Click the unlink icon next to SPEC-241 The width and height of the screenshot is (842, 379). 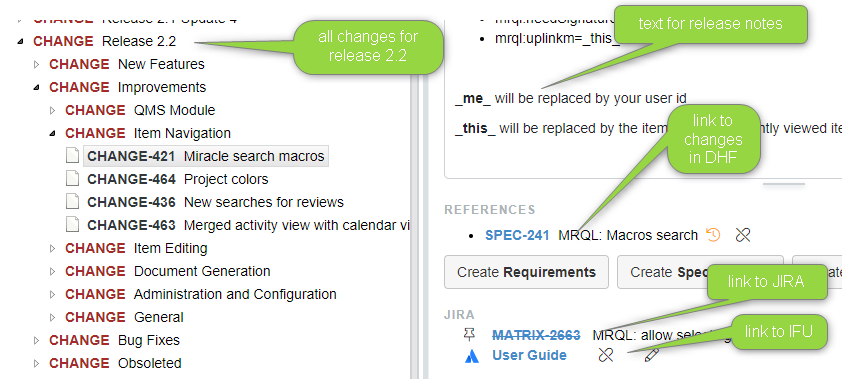[743, 235]
